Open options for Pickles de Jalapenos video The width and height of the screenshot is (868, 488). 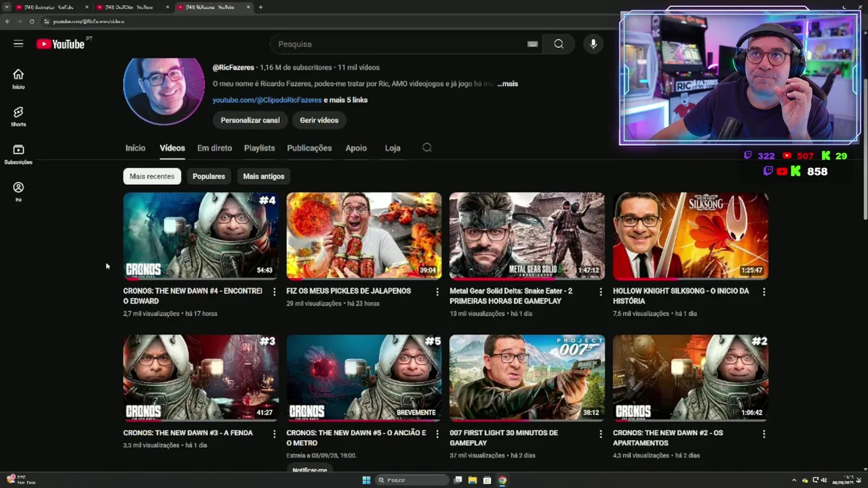coord(437,292)
